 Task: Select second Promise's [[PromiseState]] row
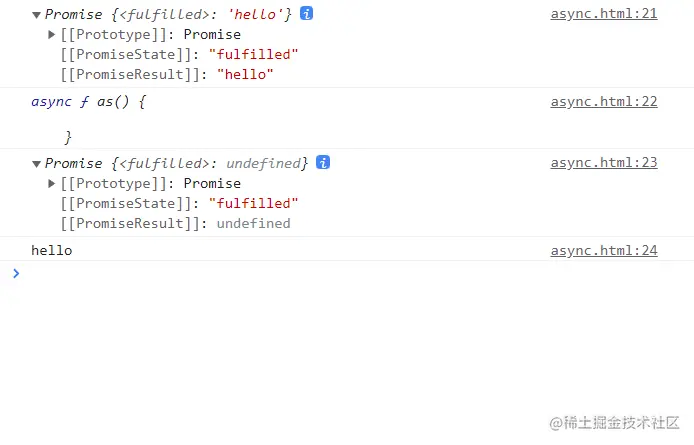[179, 204]
